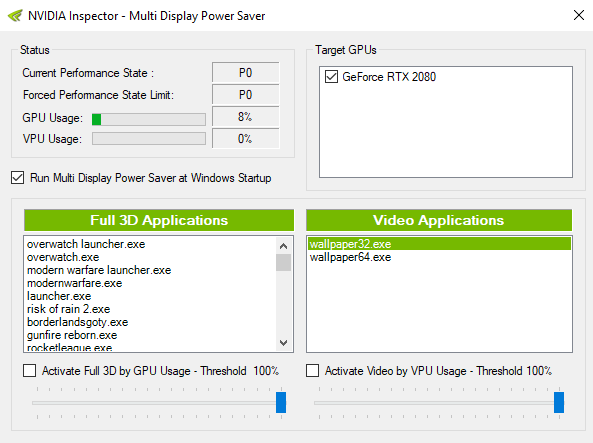593x443 pixels.
Task: Select borderlandsgoty.exe entry
Action: point(78,322)
